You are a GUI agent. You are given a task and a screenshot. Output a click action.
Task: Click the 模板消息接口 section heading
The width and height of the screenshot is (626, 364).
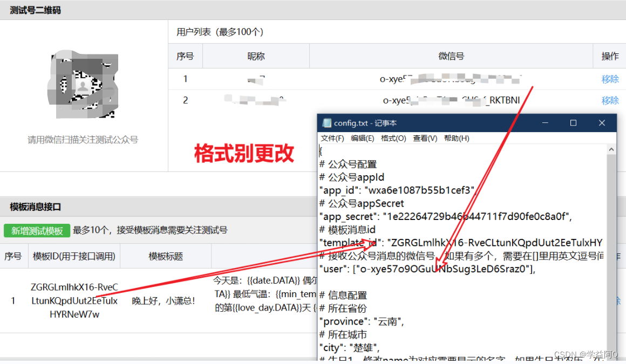35,207
